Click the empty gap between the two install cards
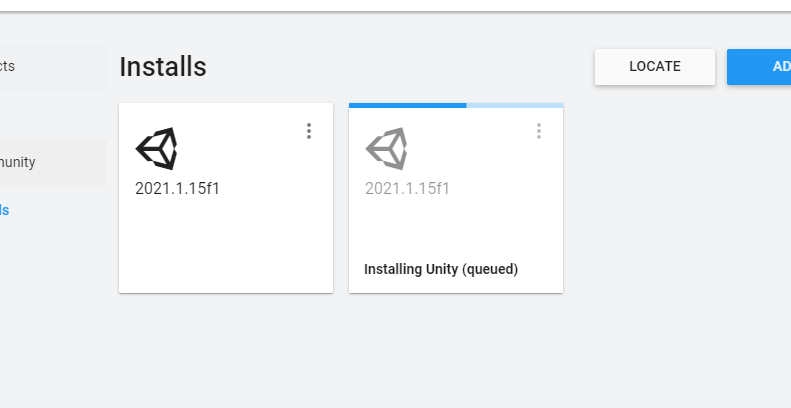The width and height of the screenshot is (791, 408). [x=341, y=198]
